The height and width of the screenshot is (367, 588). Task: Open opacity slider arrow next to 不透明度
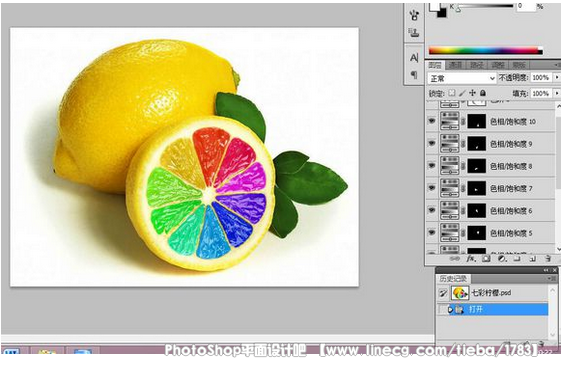pyautogui.click(x=557, y=77)
